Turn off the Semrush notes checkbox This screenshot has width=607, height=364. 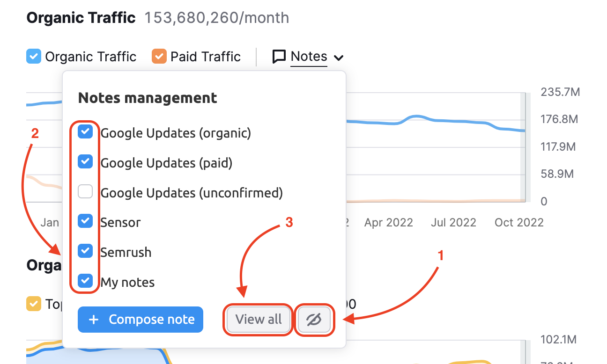coord(85,251)
